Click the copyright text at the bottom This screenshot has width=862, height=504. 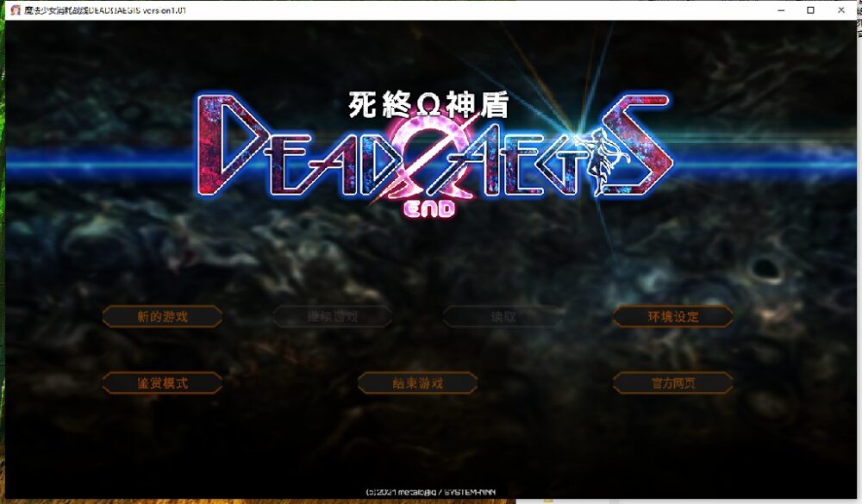click(430, 492)
